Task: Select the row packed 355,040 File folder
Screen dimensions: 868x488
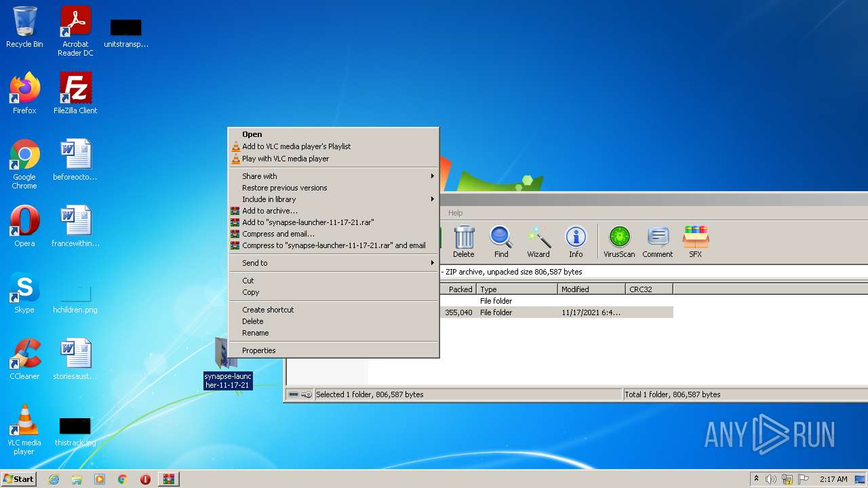Action: (x=556, y=312)
